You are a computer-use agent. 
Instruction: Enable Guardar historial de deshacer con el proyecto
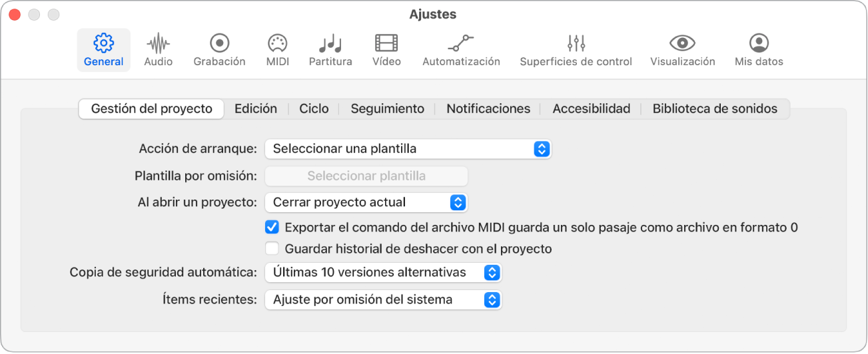point(272,250)
